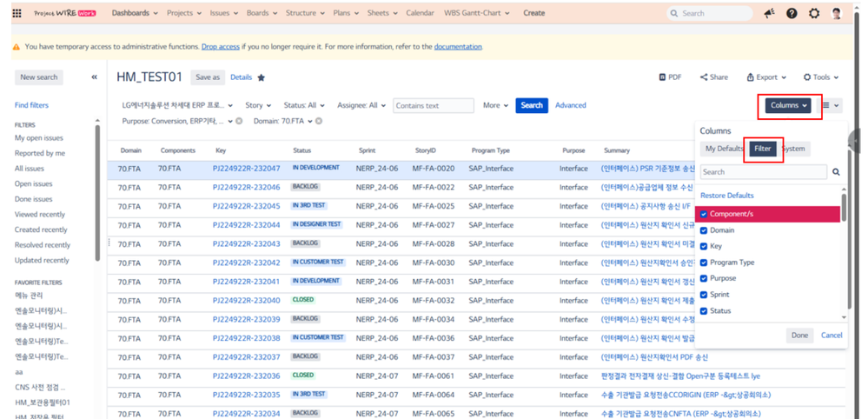Switch to My Defaults columns tab
The height and width of the screenshot is (419, 868).
pos(723,149)
